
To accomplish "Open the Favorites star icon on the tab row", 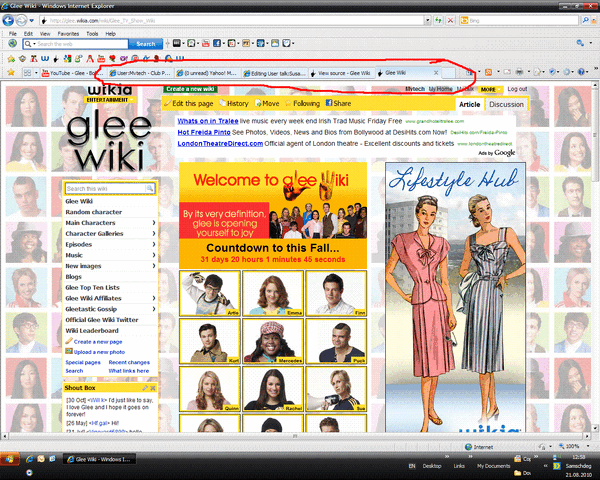I will click(x=11, y=72).
